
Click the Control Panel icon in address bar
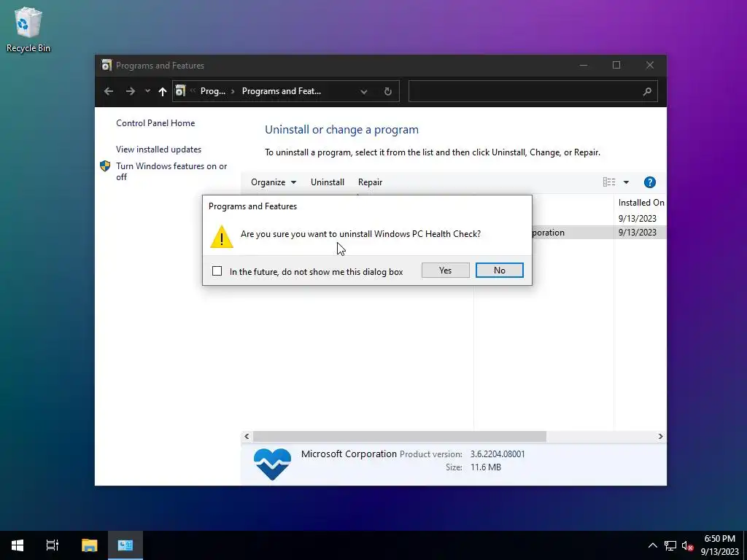pos(180,90)
